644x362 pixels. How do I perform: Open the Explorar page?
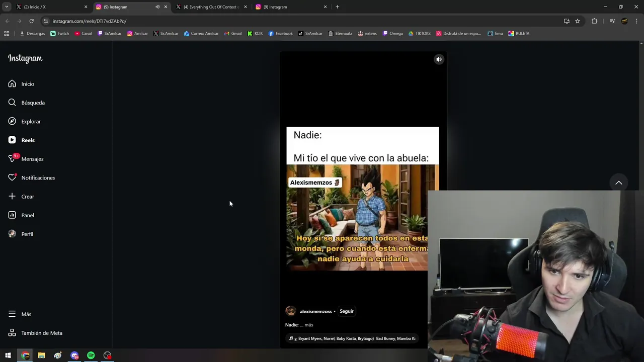pos(25,121)
